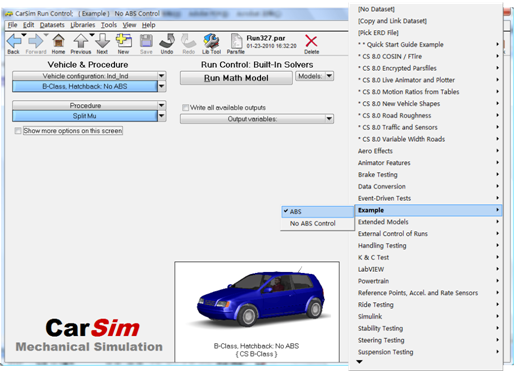
Task: Click the B-Class, Hatchback: No ABS button
Action: click(85, 87)
